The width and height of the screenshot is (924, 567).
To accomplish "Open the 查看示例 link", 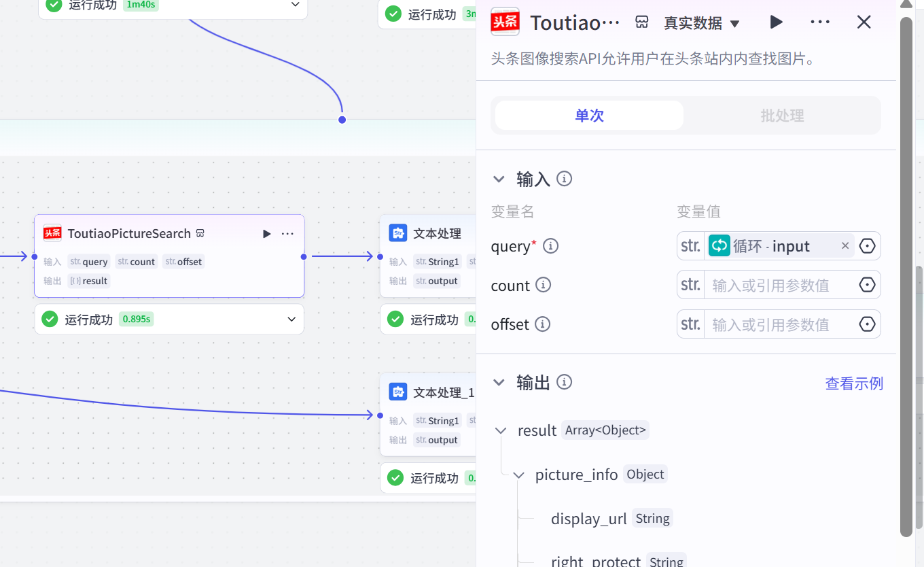I will 854,383.
